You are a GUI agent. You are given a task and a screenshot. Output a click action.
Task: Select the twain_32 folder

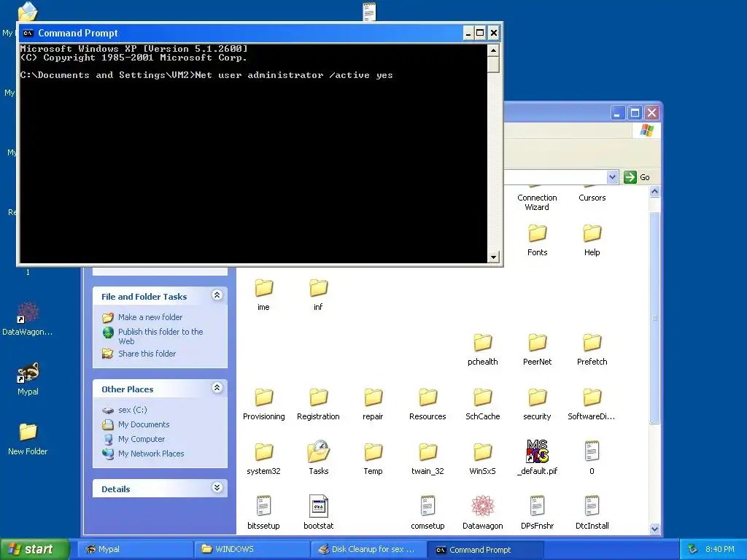coord(427,459)
